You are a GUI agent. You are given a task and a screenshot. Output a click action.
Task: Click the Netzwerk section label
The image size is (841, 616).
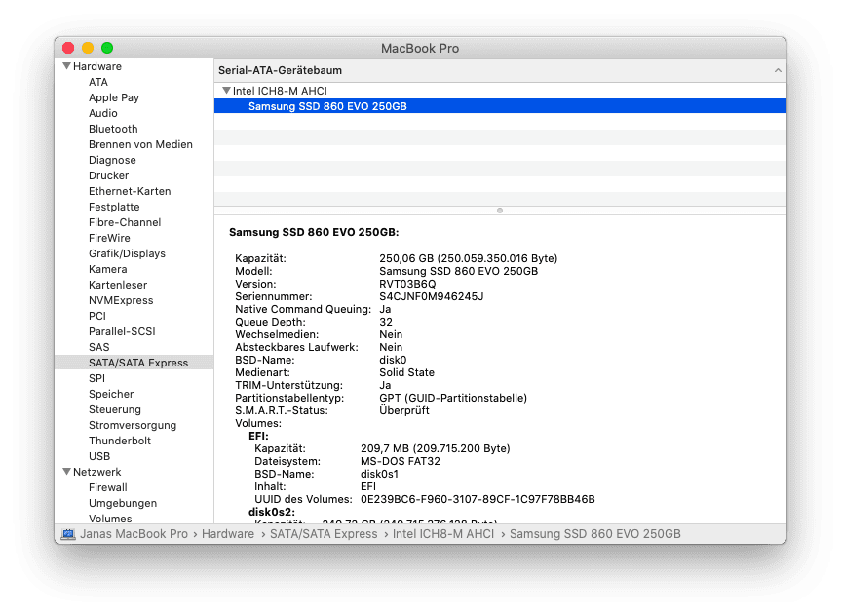[x=97, y=472]
